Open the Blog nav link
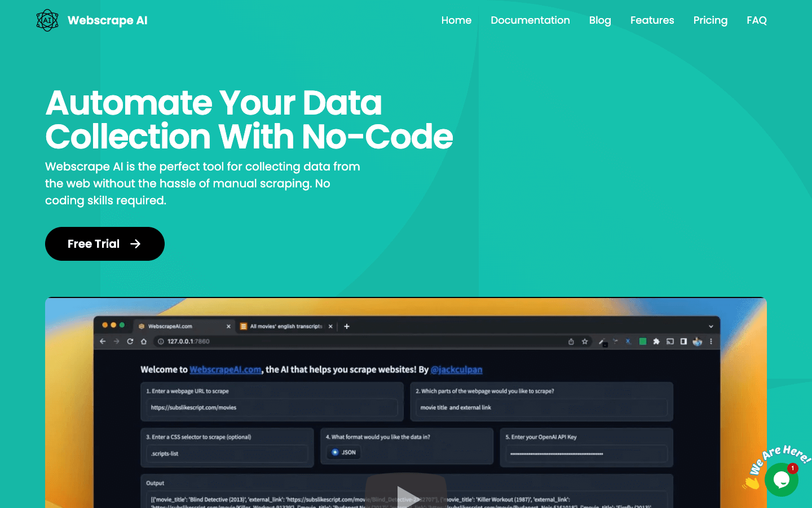812x508 pixels. point(600,20)
